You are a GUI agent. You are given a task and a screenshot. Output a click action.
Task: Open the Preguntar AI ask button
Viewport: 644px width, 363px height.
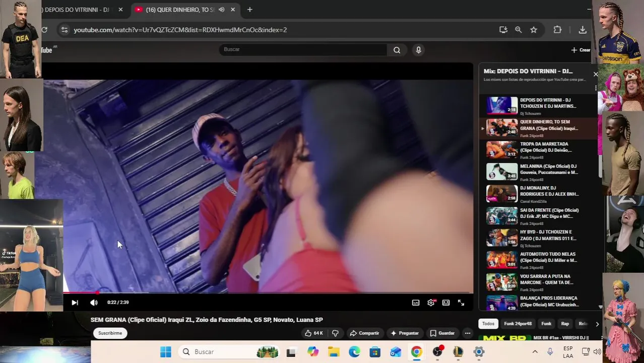[x=405, y=333]
